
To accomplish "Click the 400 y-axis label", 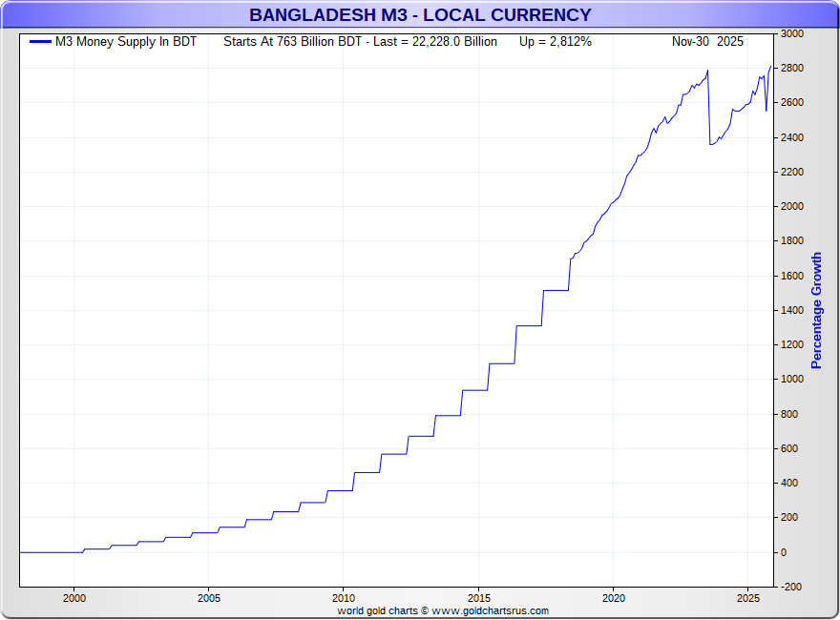I will [789, 483].
